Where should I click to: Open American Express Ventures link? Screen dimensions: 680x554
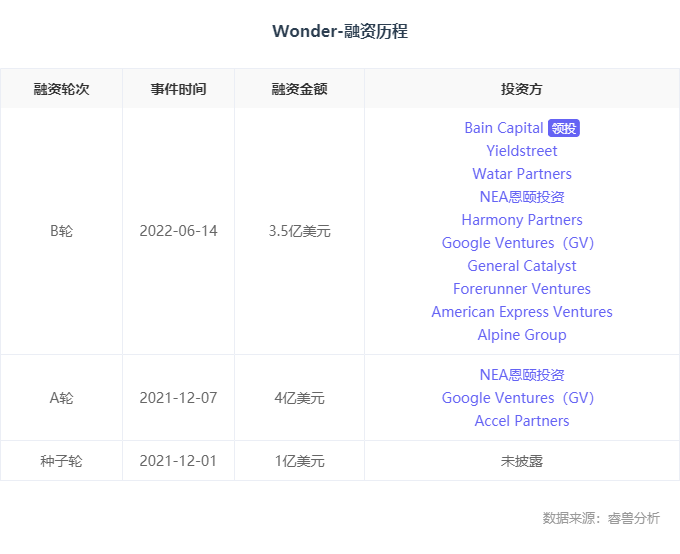coord(522,312)
